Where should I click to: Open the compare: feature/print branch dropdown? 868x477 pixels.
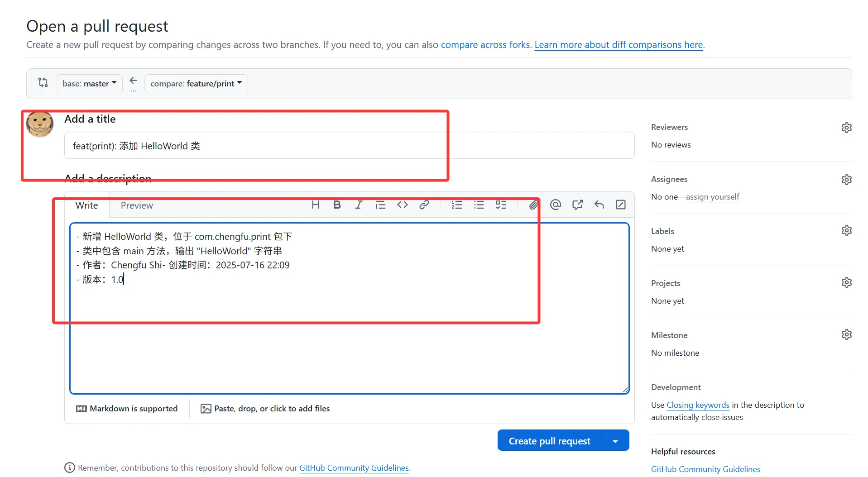196,84
